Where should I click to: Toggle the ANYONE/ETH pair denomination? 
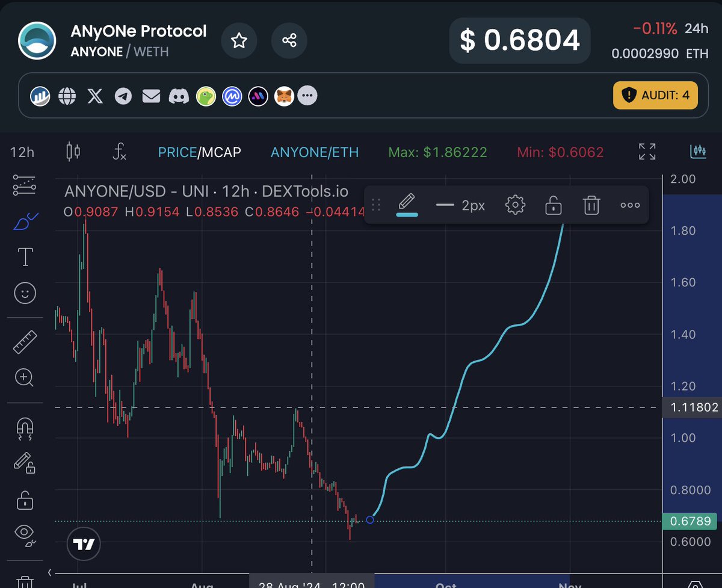coord(315,152)
